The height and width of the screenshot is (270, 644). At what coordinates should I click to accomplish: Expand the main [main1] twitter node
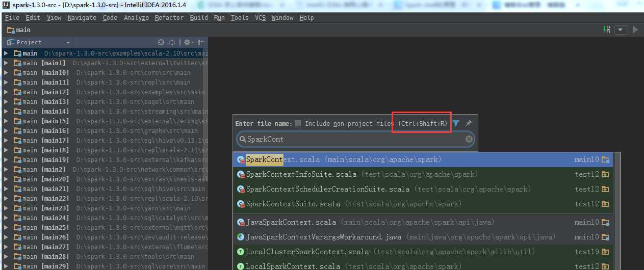[x=6, y=63]
